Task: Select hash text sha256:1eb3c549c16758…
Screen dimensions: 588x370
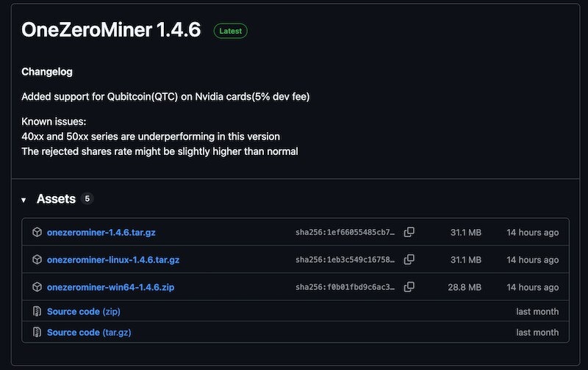Action: pos(345,260)
